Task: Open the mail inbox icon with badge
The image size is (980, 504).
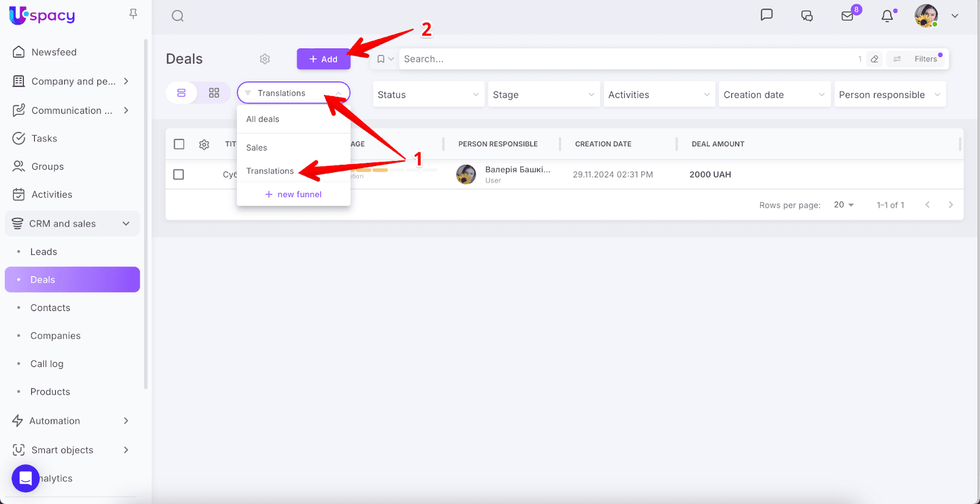Action: coord(848,16)
